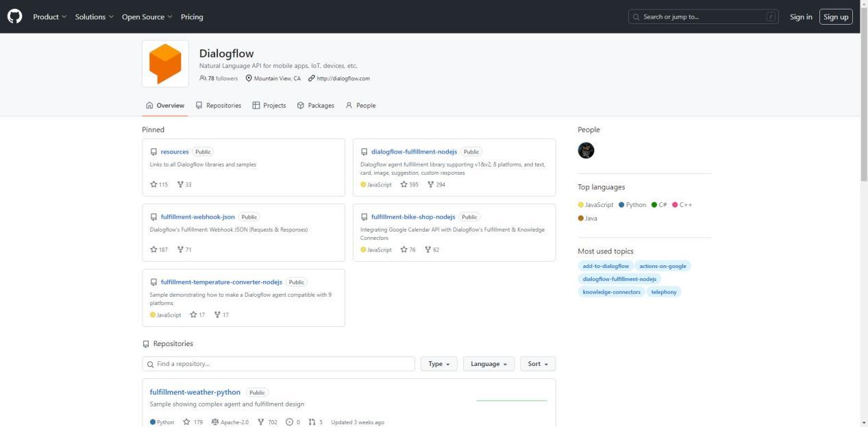View 179 stars of fulfillment-weather-python

click(x=193, y=422)
